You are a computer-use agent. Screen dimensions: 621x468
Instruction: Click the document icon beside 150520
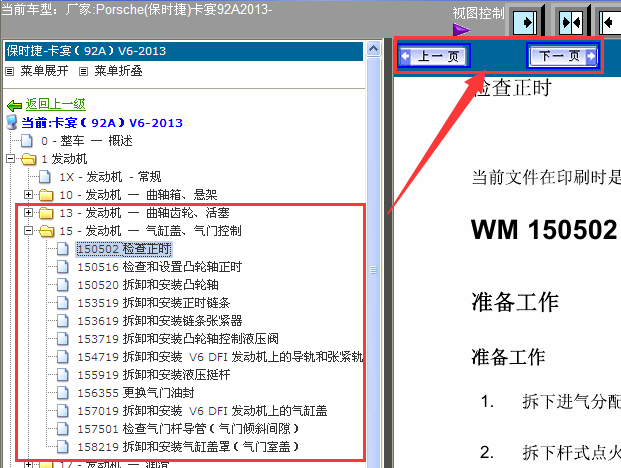pos(63,285)
